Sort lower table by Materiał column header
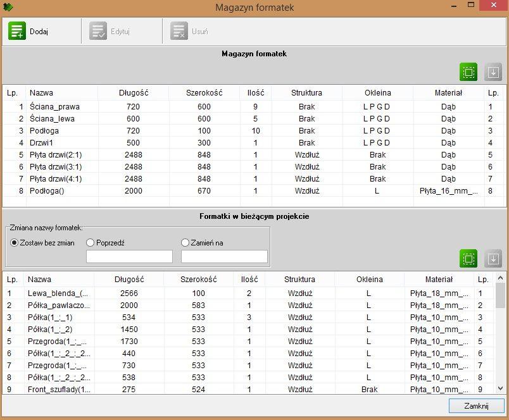This screenshot has width=509, height=420. pyautogui.click(x=439, y=279)
